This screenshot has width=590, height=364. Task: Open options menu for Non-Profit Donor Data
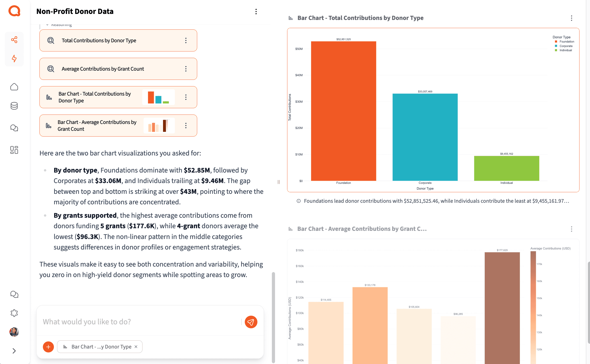click(256, 12)
